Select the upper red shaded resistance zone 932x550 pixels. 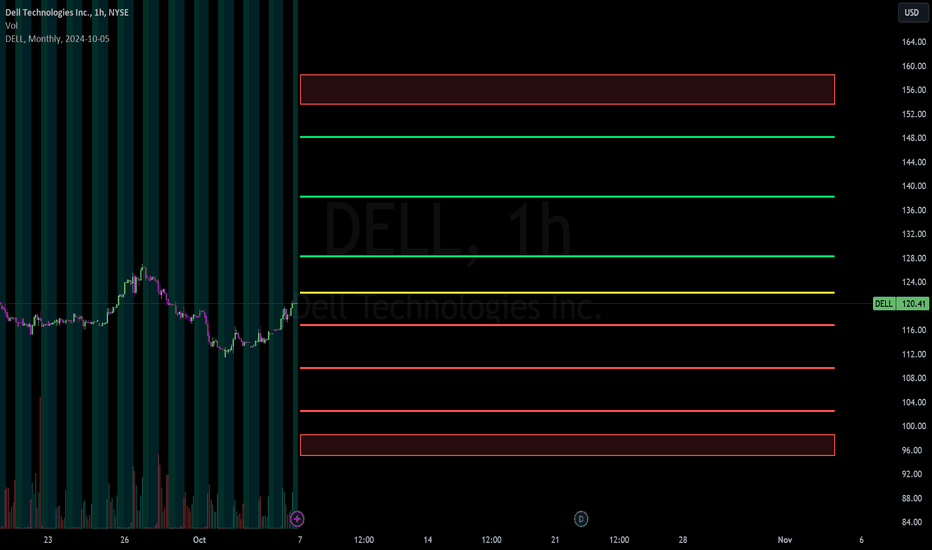click(x=567, y=89)
